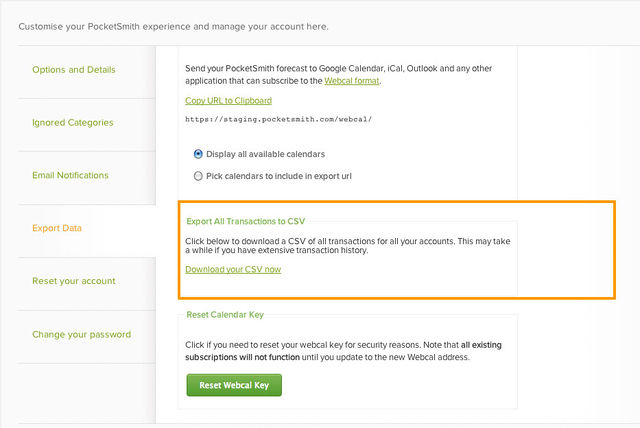
Task: Open the Reset your account section
Action: (73, 281)
